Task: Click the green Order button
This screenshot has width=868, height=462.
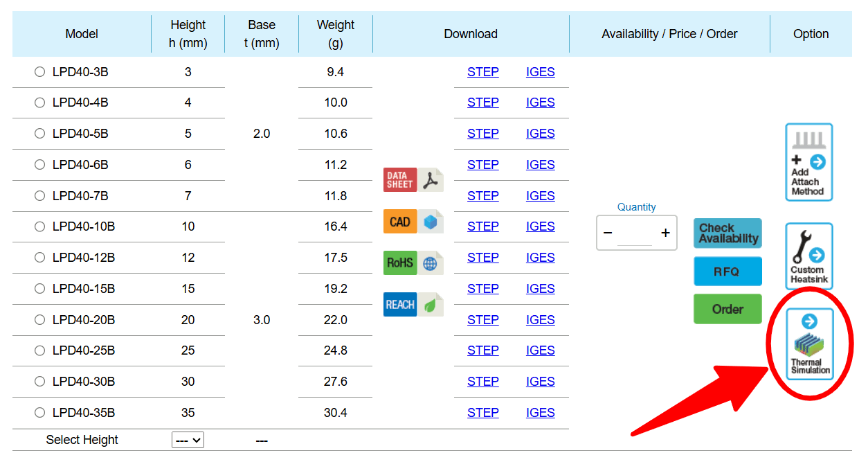Action: pos(727,310)
